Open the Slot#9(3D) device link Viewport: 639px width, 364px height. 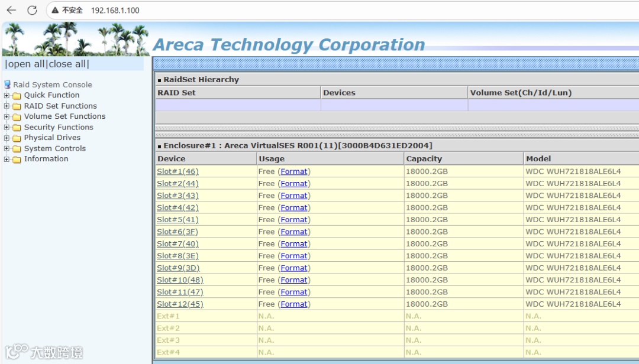tap(178, 268)
